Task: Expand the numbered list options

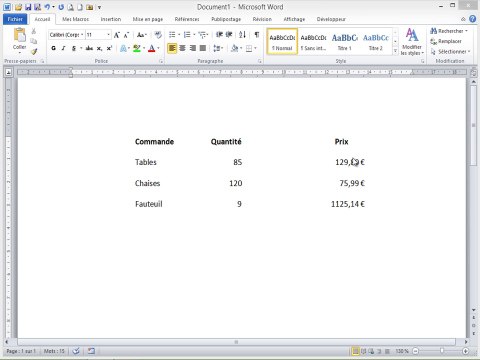Action: tap(194, 35)
